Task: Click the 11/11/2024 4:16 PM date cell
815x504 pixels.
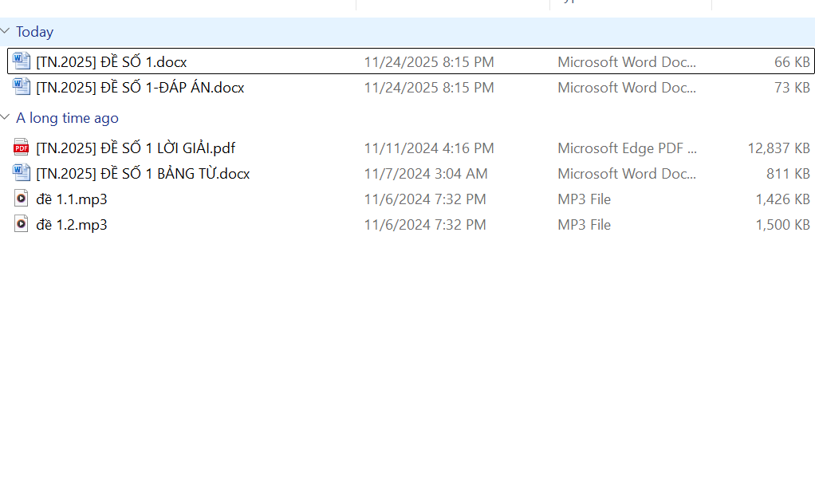Action: coord(429,148)
